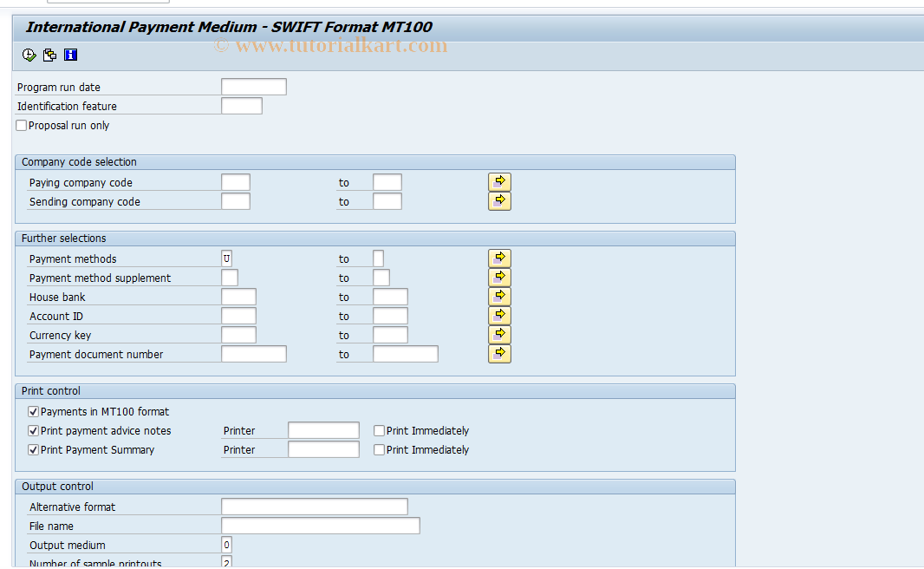924x569 pixels.
Task: Click Number of sample printouts field
Action: click(227, 562)
